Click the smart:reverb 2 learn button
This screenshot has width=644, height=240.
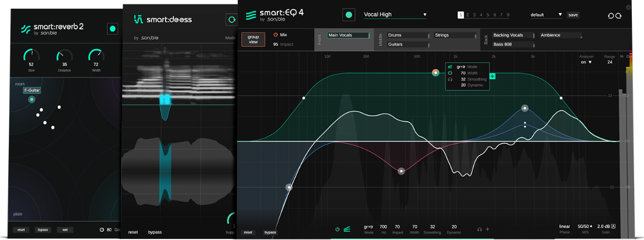point(112,29)
